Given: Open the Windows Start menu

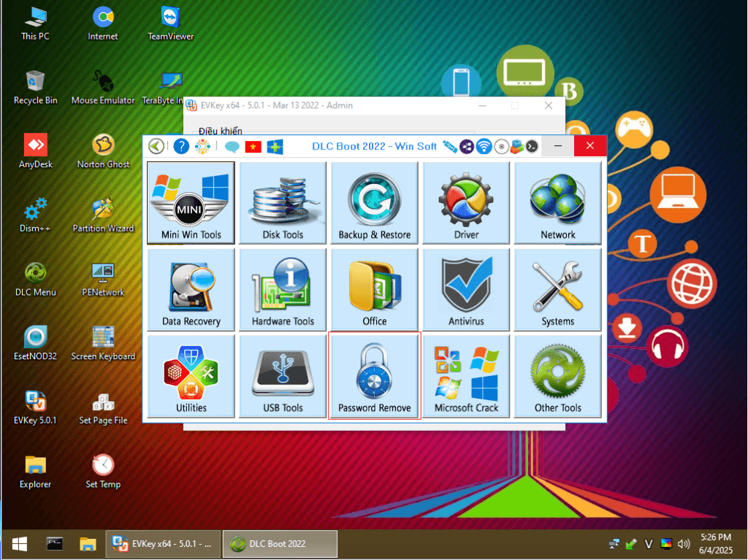Looking at the screenshot, I should [20, 544].
